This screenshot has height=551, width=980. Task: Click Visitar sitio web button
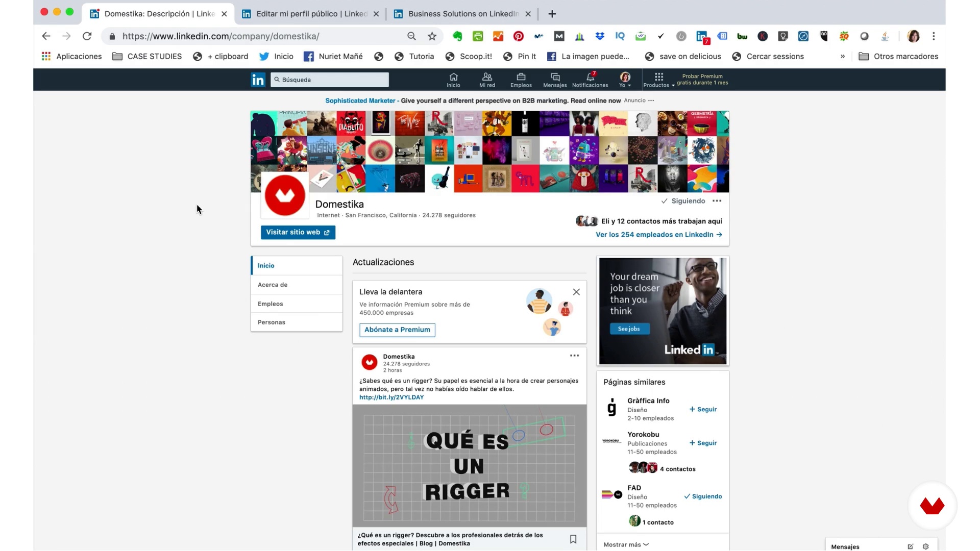point(298,232)
